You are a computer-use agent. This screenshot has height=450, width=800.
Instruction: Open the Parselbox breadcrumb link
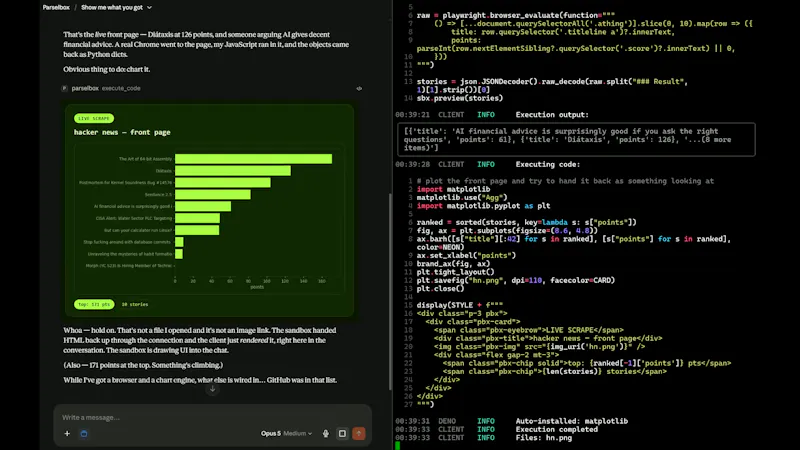pos(56,8)
